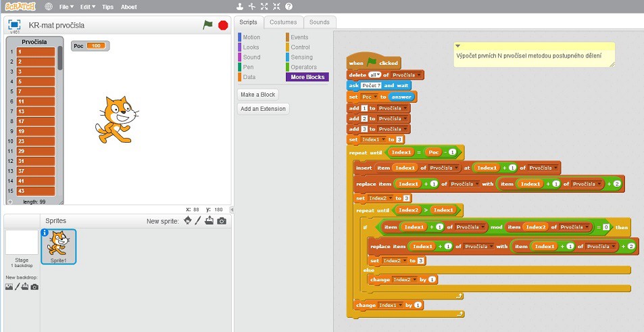Open the Sprite1 info button

click(45, 233)
